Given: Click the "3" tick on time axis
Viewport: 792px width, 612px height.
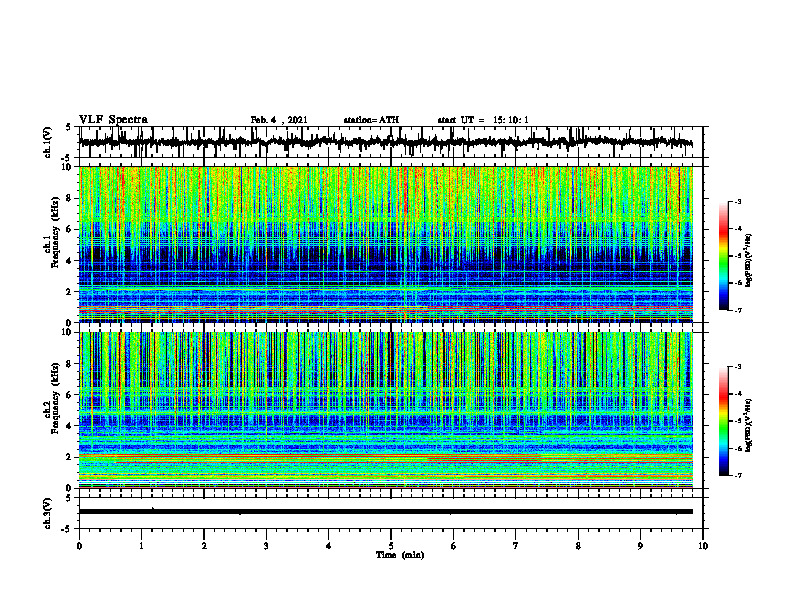Looking at the screenshot, I should tap(266, 546).
